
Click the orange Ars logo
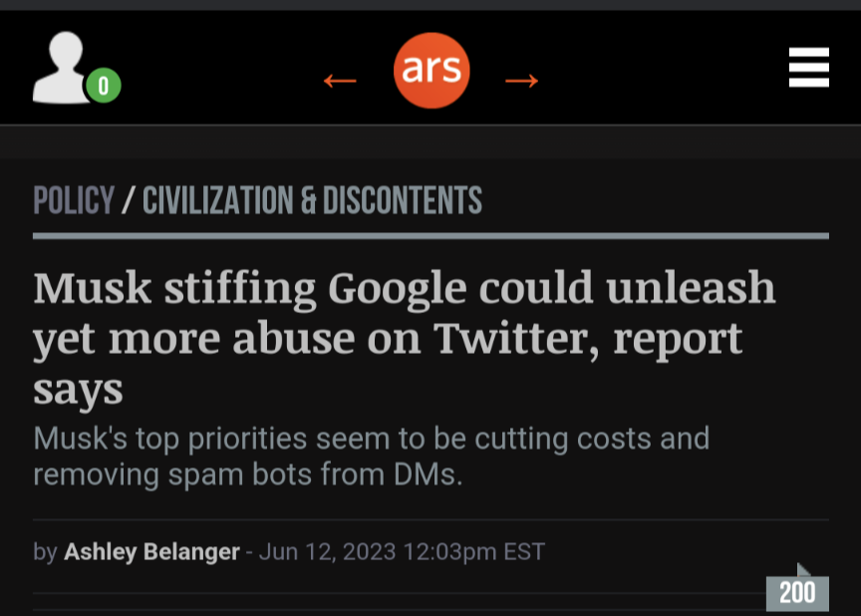click(431, 70)
